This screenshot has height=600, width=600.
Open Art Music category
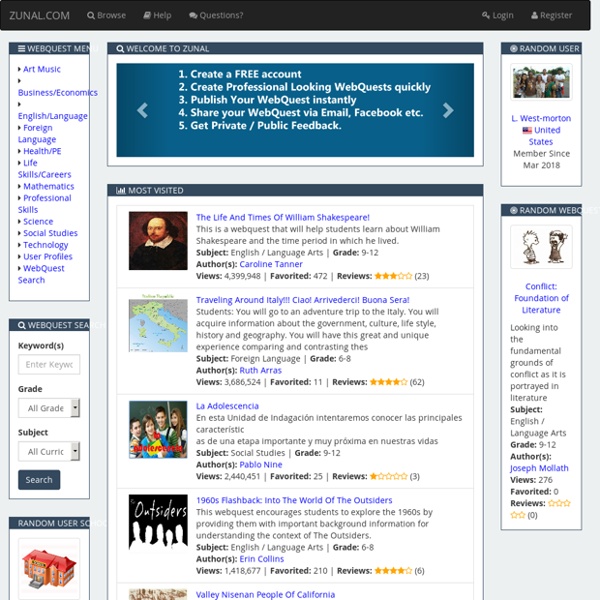pyautogui.click(x=42, y=69)
